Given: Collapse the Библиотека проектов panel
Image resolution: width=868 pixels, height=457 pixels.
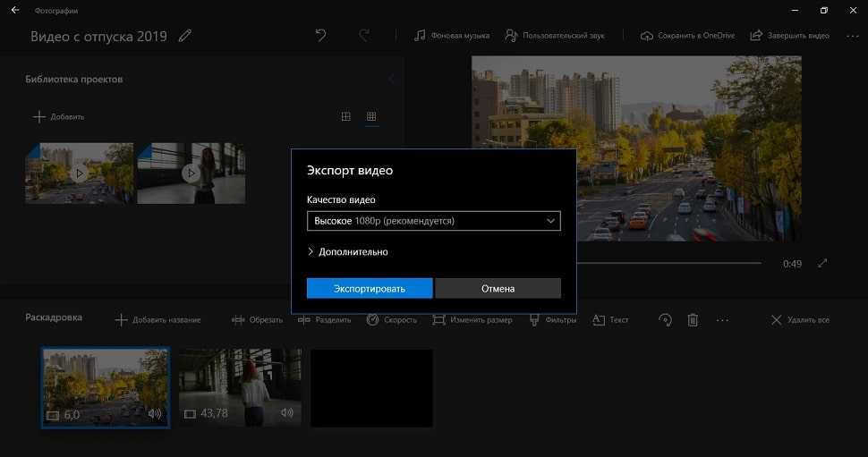Looking at the screenshot, I should point(391,80).
